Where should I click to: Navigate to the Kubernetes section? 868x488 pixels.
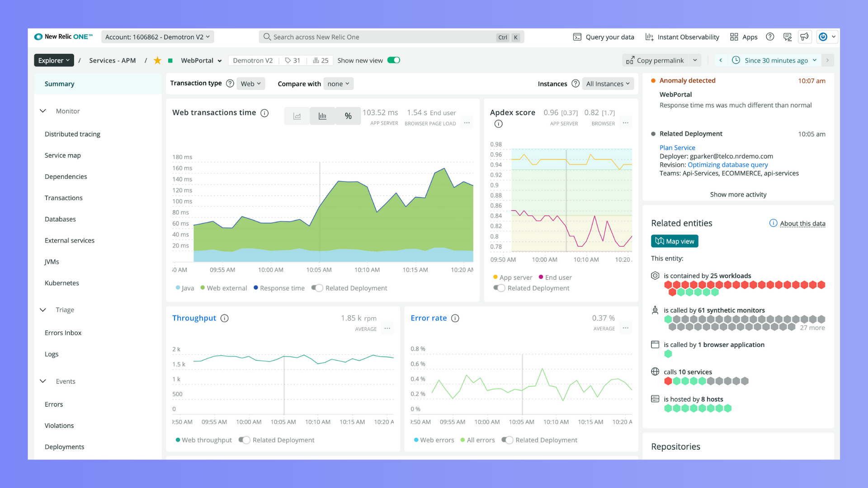point(62,282)
